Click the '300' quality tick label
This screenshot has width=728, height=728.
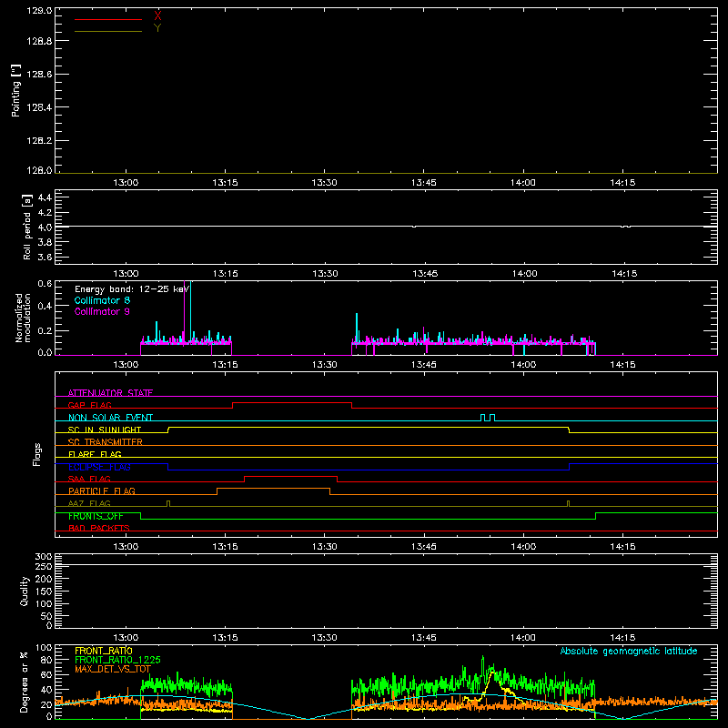point(43,557)
